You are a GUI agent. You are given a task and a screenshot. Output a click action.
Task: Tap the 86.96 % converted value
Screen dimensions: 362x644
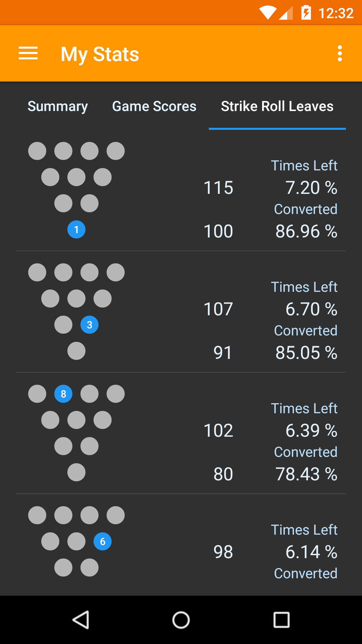click(306, 231)
